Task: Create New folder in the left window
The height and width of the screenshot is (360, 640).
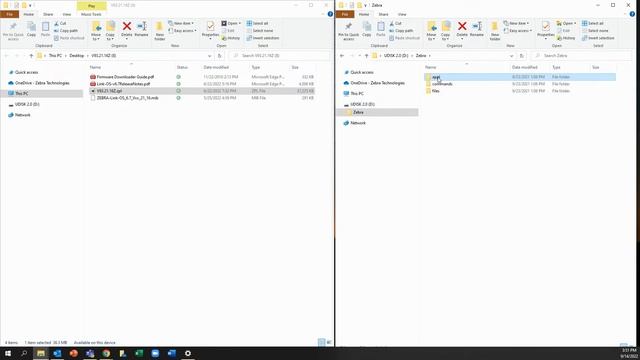Action: pyautogui.click(x=160, y=31)
